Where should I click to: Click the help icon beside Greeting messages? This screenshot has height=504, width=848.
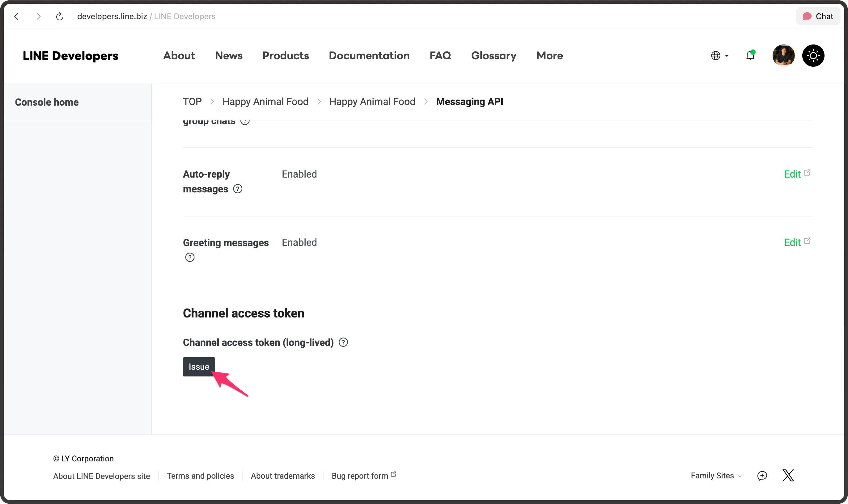190,257
